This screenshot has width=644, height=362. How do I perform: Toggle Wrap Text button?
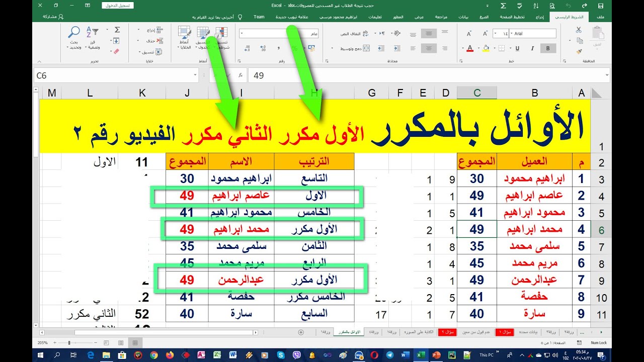coord(355,34)
